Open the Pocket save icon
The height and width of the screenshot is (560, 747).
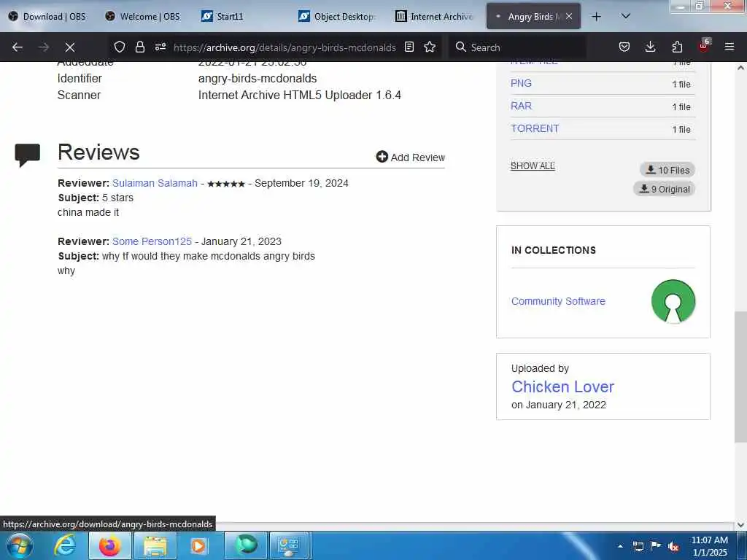click(624, 47)
